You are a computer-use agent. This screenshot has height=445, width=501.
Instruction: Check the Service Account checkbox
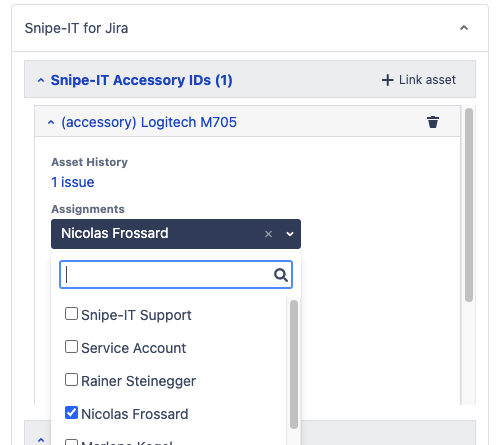(x=71, y=347)
